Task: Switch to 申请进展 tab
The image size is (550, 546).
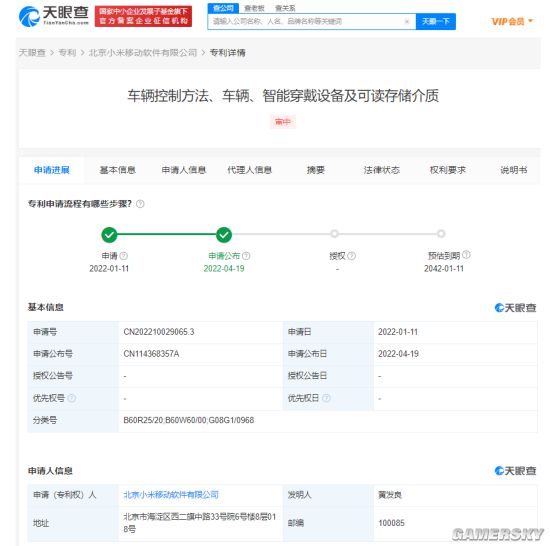Action: point(52,170)
